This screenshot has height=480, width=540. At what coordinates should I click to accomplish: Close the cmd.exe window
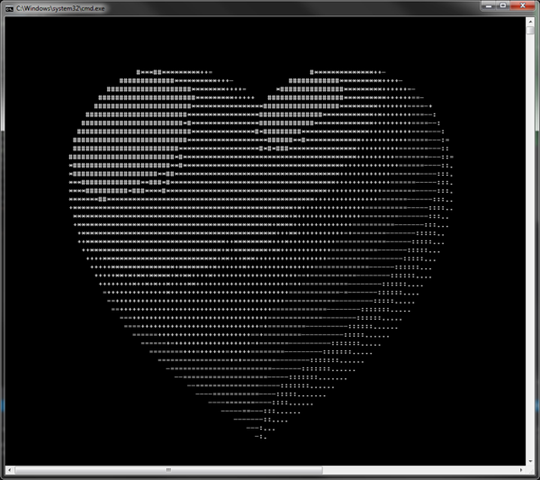(x=522, y=6)
